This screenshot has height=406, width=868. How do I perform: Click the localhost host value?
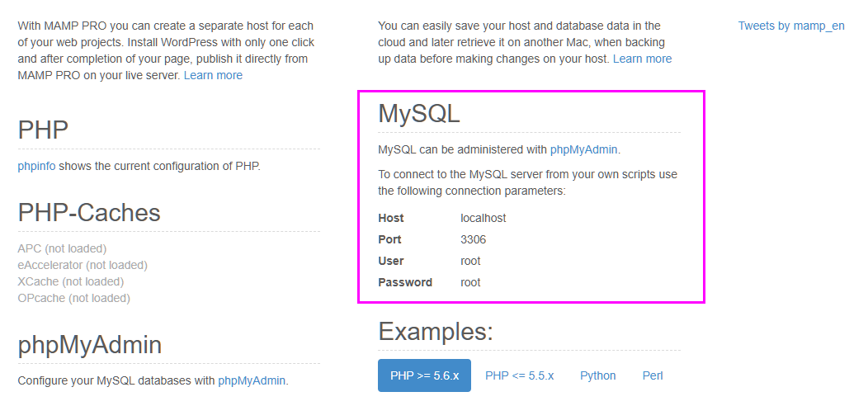[x=483, y=218]
